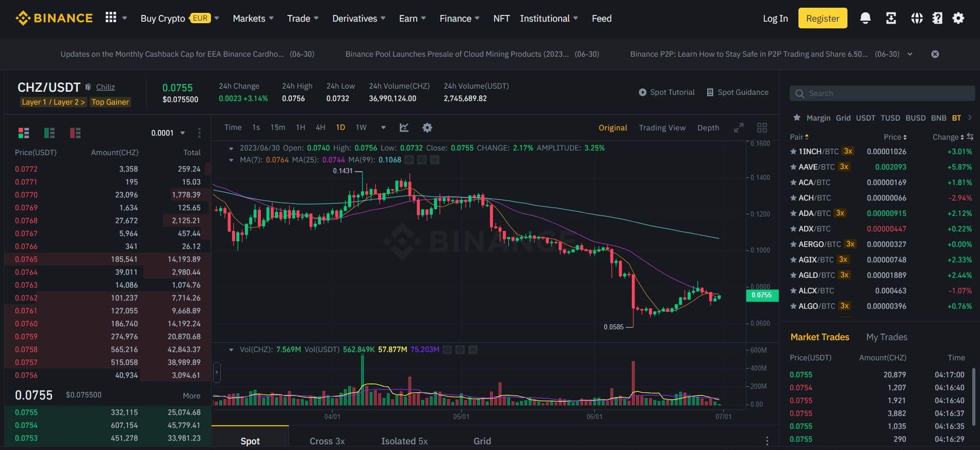Close the announcements banner
The height and width of the screenshot is (450, 980).
[935, 54]
